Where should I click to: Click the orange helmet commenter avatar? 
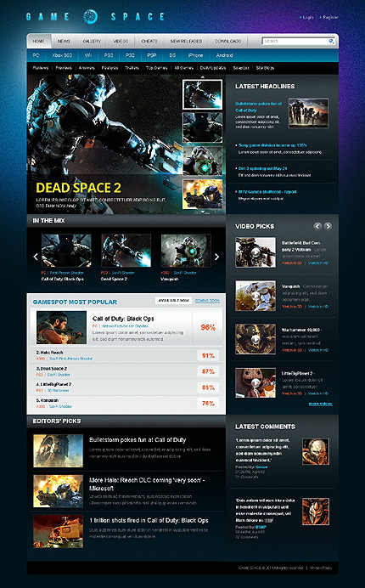coord(316,512)
